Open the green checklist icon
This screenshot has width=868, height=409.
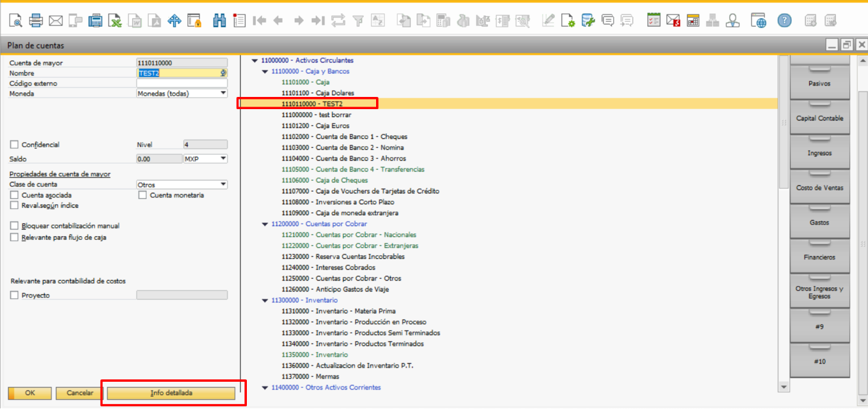[x=653, y=21]
